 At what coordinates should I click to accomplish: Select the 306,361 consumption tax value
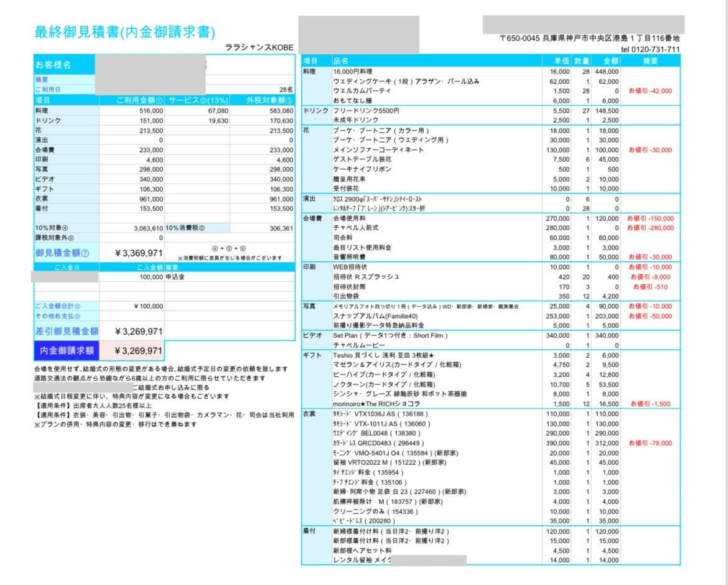[x=281, y=228]
